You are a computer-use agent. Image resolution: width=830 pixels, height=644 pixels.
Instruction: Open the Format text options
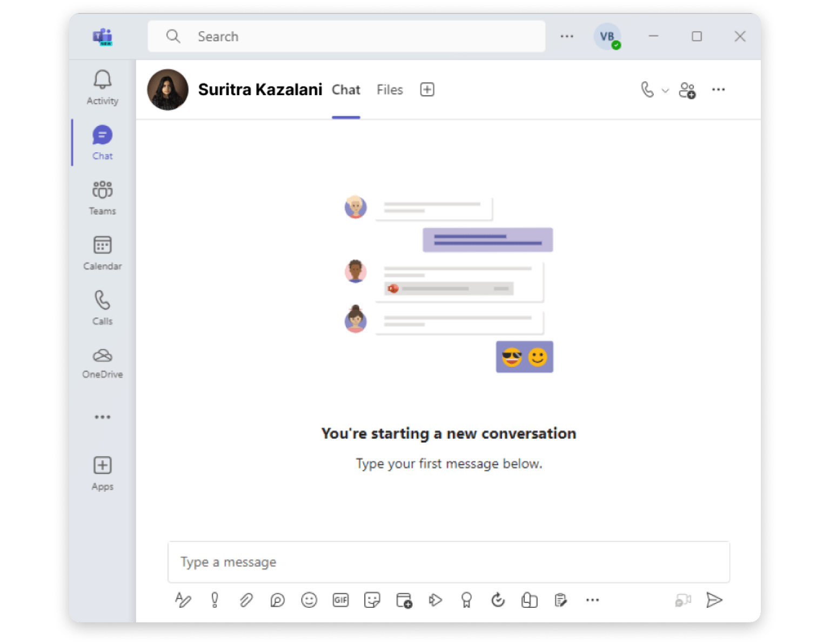pos(183,600)
